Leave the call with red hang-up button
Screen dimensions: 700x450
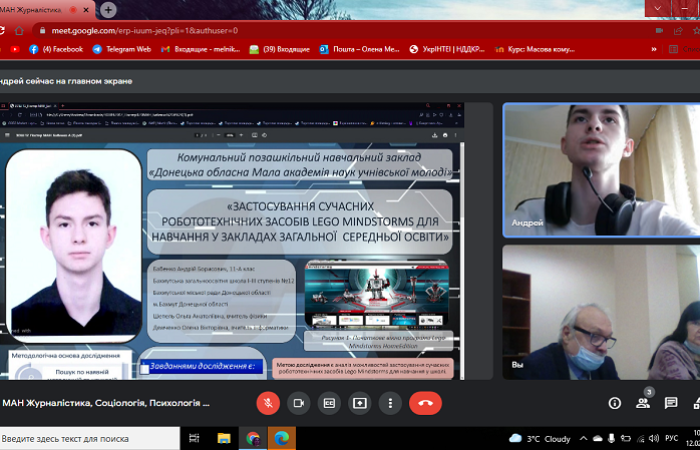coord(425,403)
